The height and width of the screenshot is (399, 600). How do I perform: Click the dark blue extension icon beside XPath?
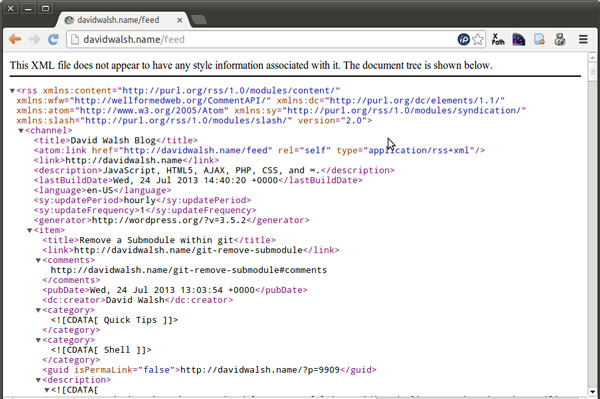pos(518,39)
